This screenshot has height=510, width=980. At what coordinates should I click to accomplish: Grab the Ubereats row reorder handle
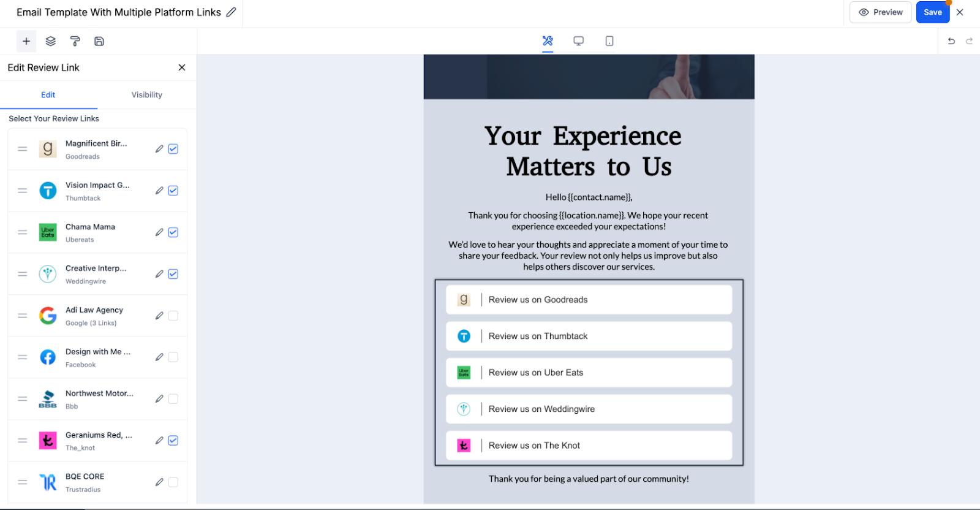point(23,232)
